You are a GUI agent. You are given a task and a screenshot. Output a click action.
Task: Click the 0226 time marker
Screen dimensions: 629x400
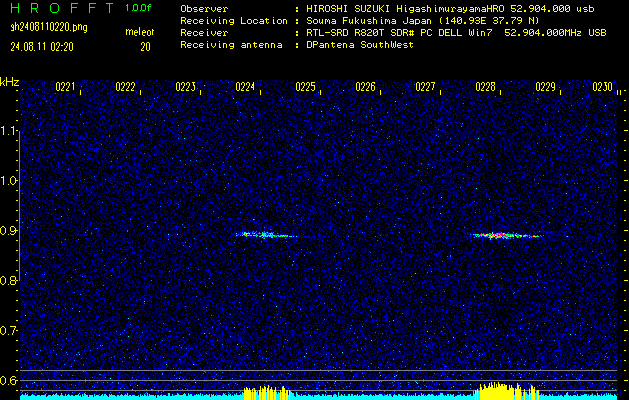coord(365,88)
